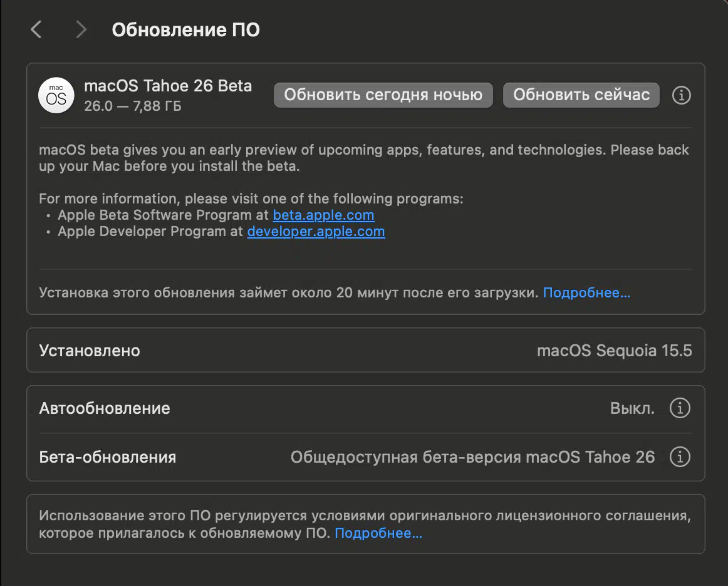Click Подробнее link in license agreement text
This screenshot has height=586, width=728.
tap(378, 533)
